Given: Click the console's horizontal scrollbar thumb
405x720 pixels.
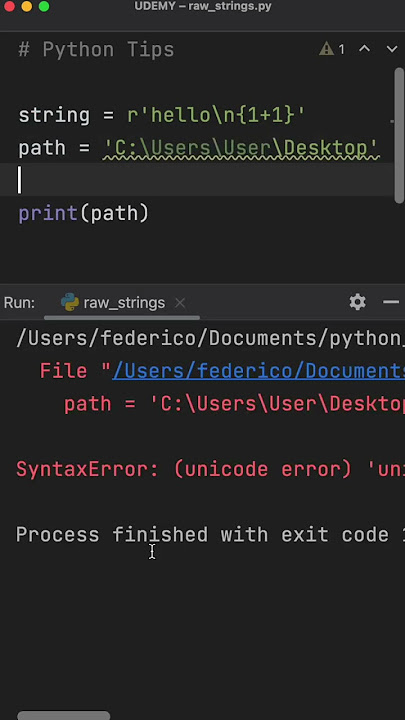Looking at the screenshot, I should coord(64,715).
